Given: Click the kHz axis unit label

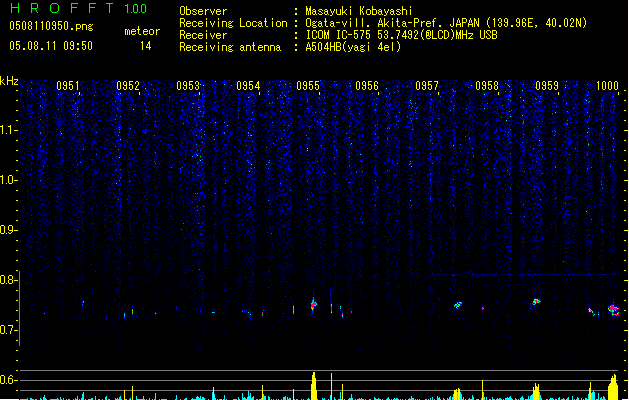Looking at the screenshot, I should 9,81.
